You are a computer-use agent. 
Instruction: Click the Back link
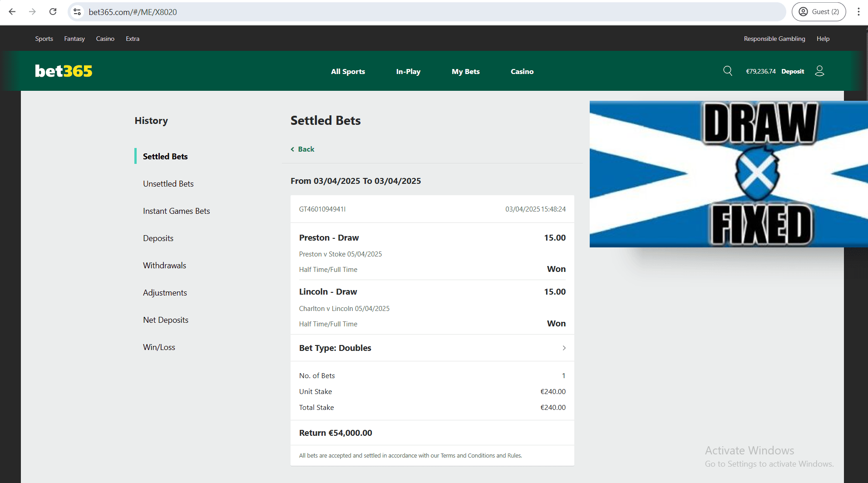(306, 149)
